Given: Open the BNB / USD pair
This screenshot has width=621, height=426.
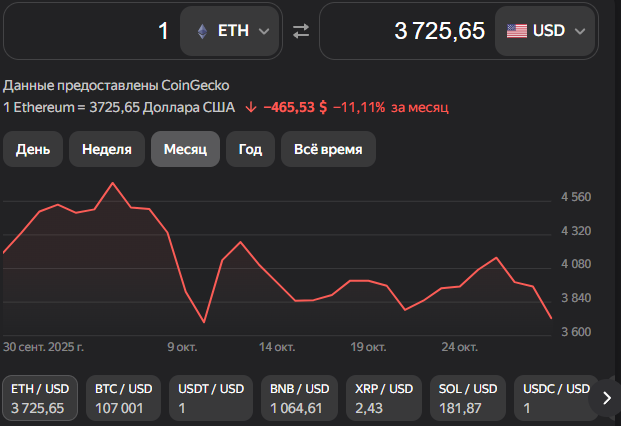Looking at the screenshot, I should point(297,398).
